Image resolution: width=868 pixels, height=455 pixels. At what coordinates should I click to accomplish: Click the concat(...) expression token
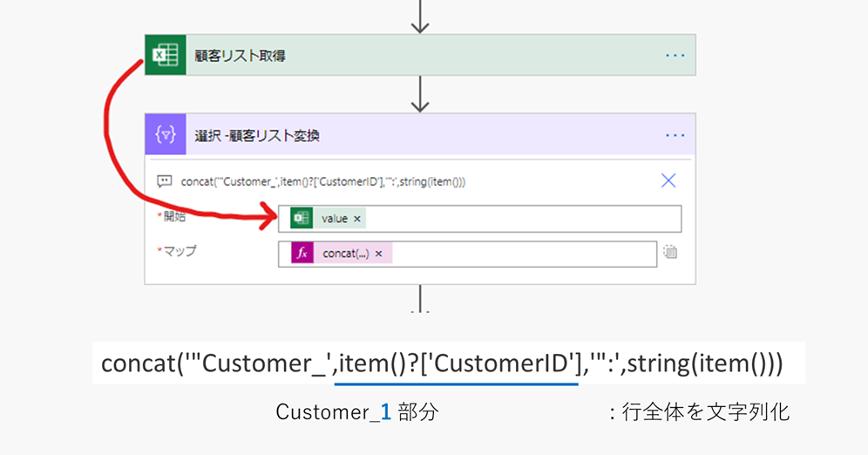pyautogui.click(x=342, y=254)
